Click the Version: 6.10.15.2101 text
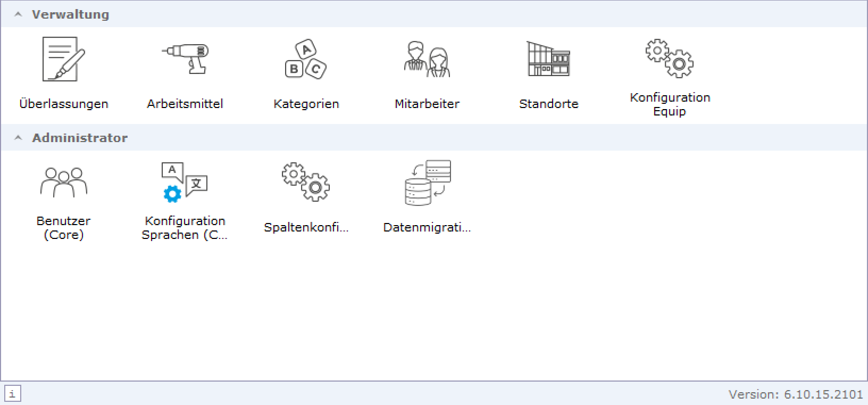Viewport: 868px width, 405px height. pos(796,394)
